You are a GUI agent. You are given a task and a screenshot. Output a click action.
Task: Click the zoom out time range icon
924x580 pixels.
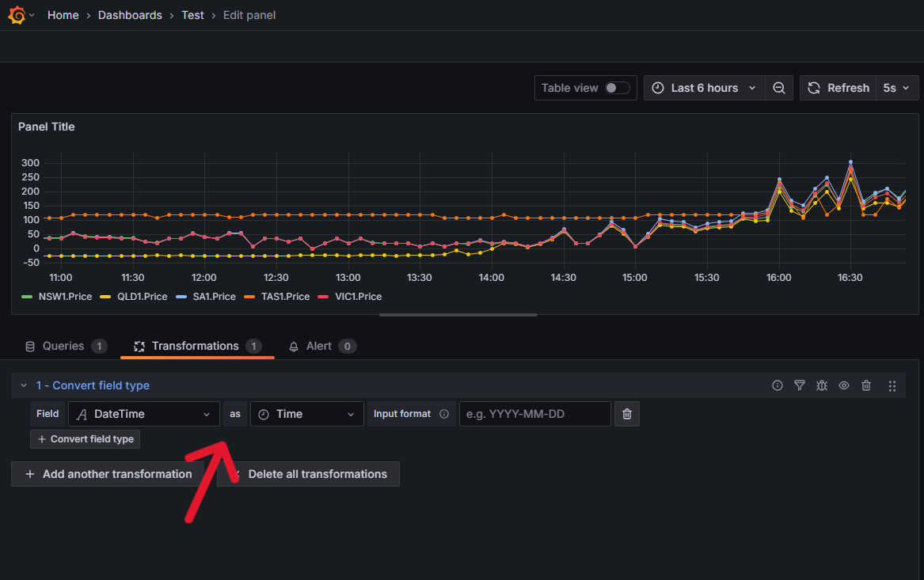pos(779,88)
